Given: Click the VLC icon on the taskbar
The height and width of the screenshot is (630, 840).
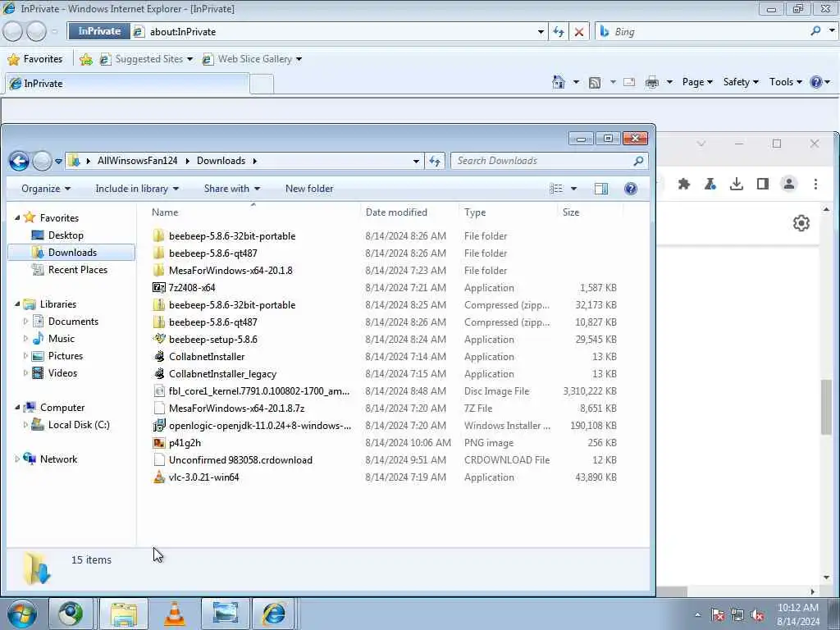Looking at the screenshot, I should (x=174, y=614).
